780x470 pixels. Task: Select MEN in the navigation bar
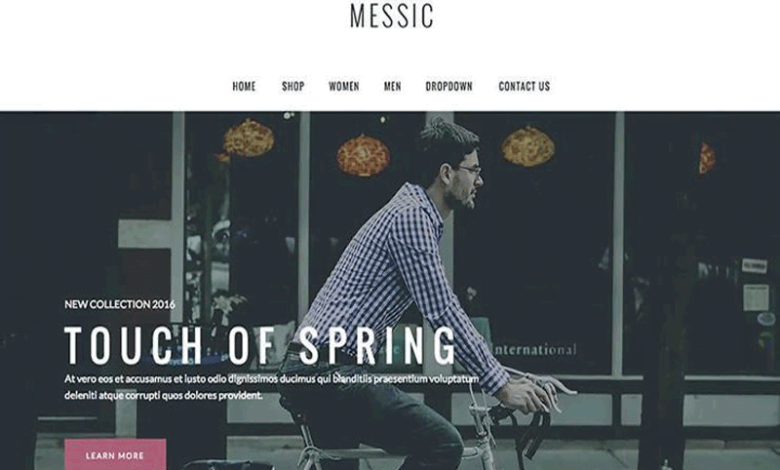pos(392,87)
